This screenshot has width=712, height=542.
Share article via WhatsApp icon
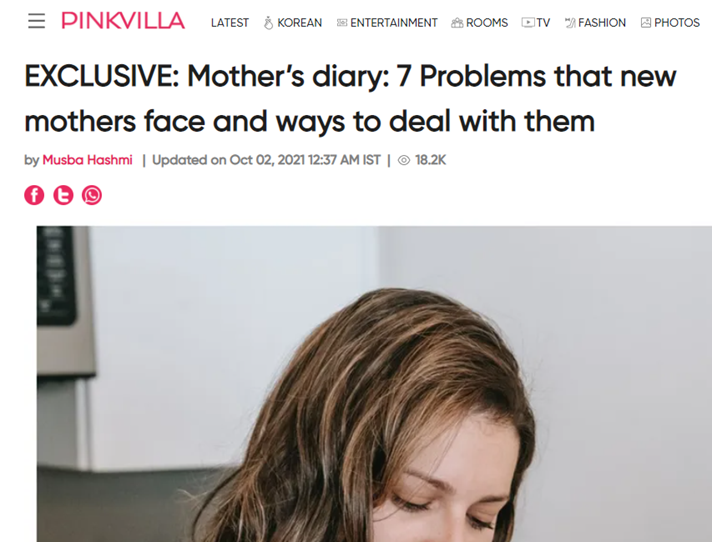click(x=92, y=195)
